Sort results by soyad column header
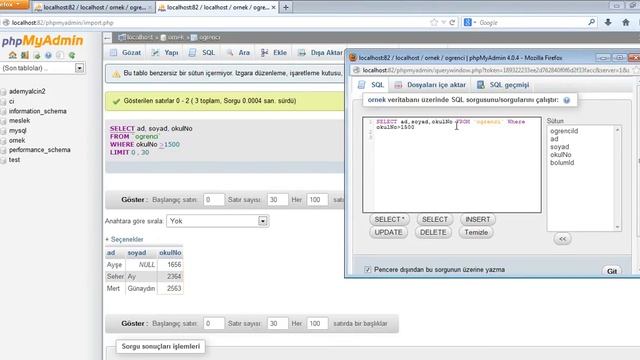The width and height of the screenshot is (640, 360). pyautogui.click(x=136, y=253)
